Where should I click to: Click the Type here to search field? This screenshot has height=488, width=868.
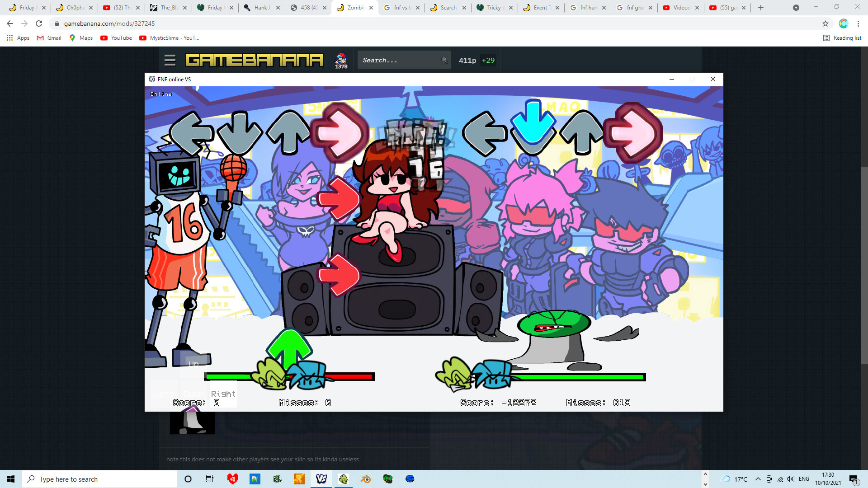tap(99, 479)
